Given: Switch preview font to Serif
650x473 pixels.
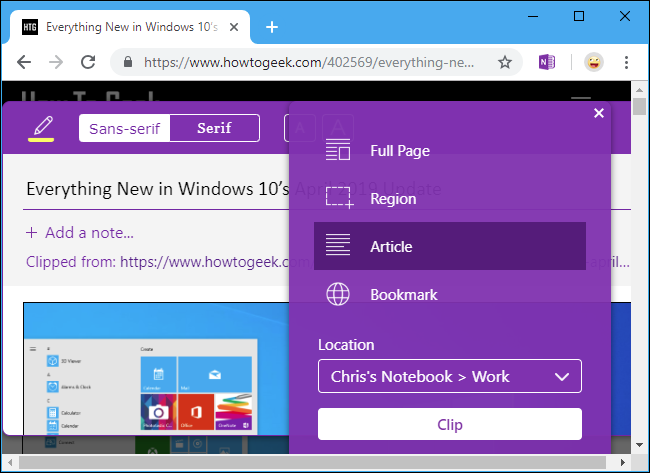Looking at the screenshot, I should pos(214,129).
